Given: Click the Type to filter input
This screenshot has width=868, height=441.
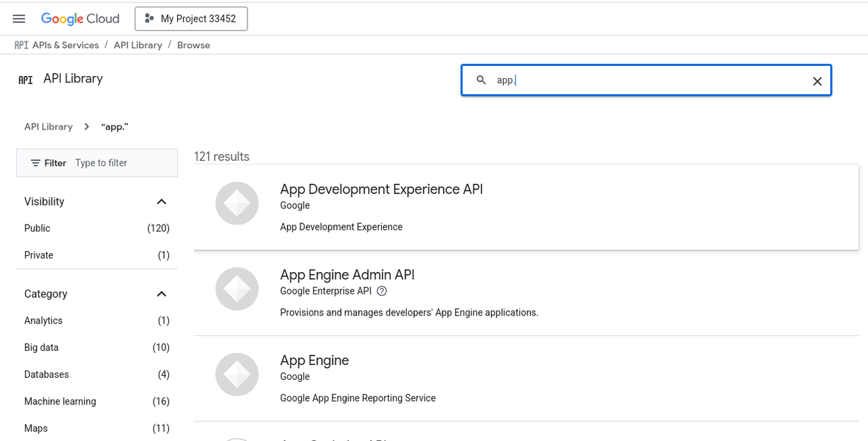Looking at the screenshot, I should tap(122, 163).
